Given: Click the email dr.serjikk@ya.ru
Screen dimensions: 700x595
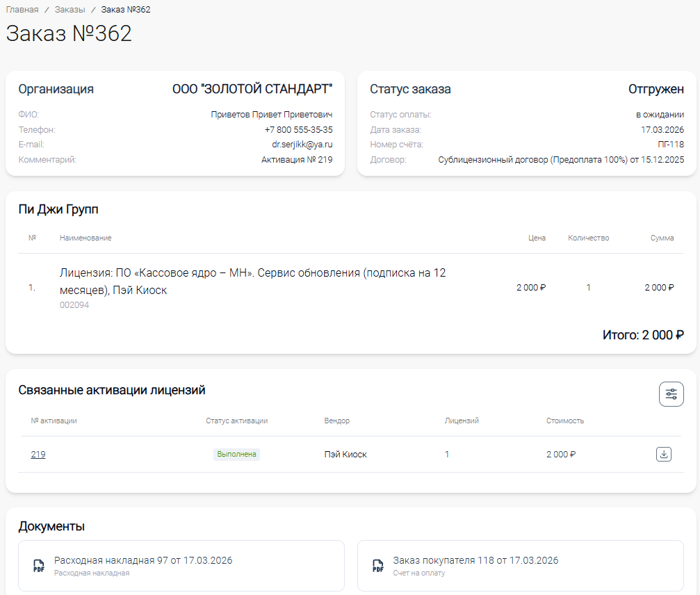Looking at the screenshot, I should [302, 145].
